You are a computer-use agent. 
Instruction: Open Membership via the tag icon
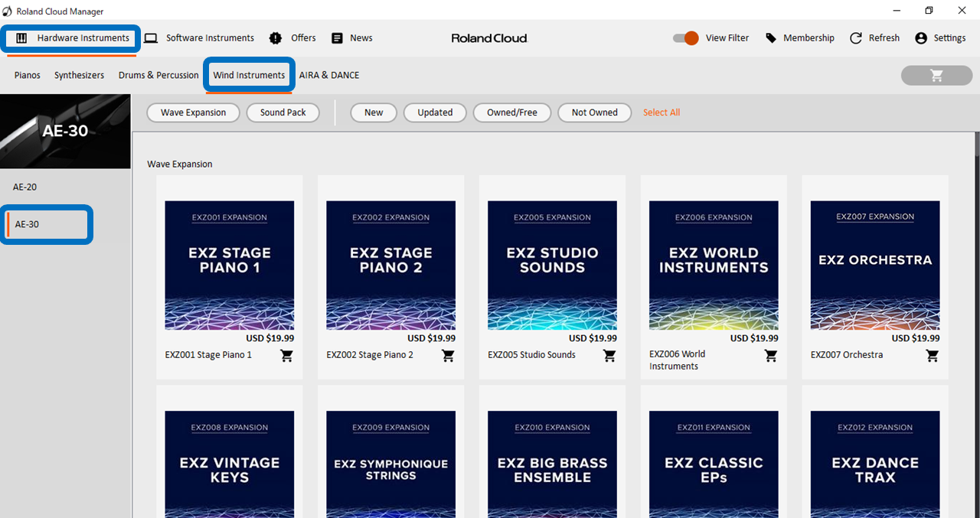pos(771,38)
